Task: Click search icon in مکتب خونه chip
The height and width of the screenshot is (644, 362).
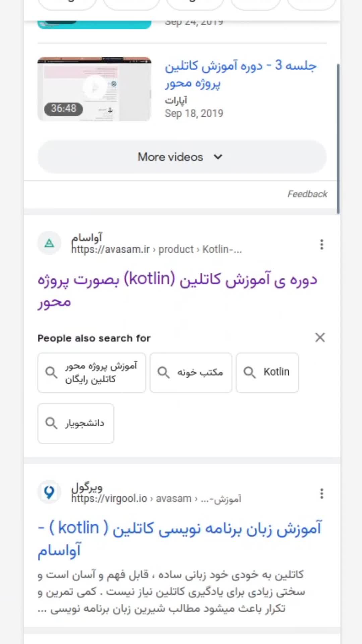Action: 164,372
